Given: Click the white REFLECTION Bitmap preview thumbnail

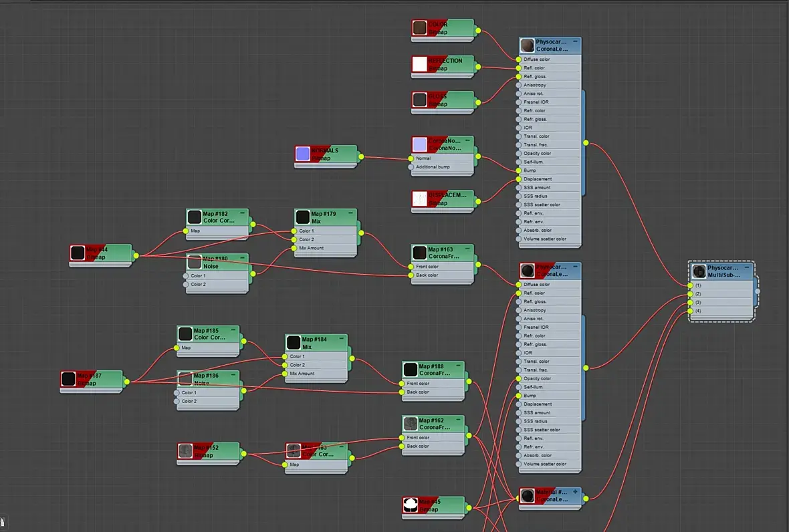Looking at the screenshot, I should tap(420, 64).
